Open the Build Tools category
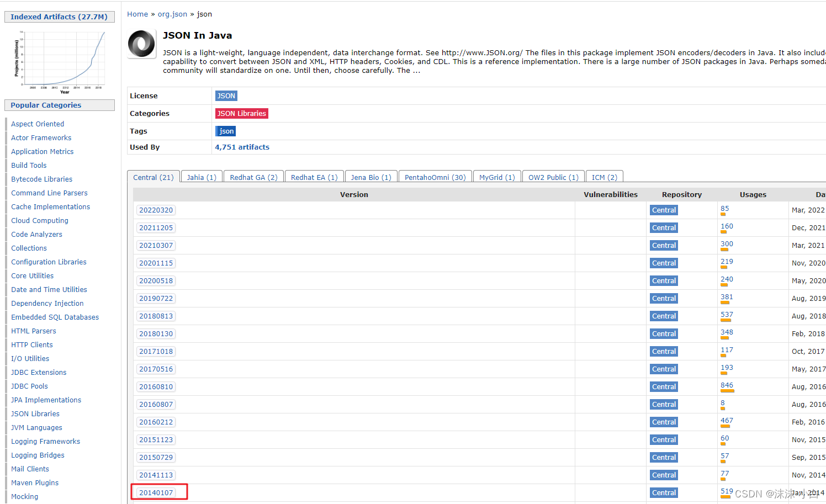The height and width of the screenshot is (504, 826). tap(29, 166)
